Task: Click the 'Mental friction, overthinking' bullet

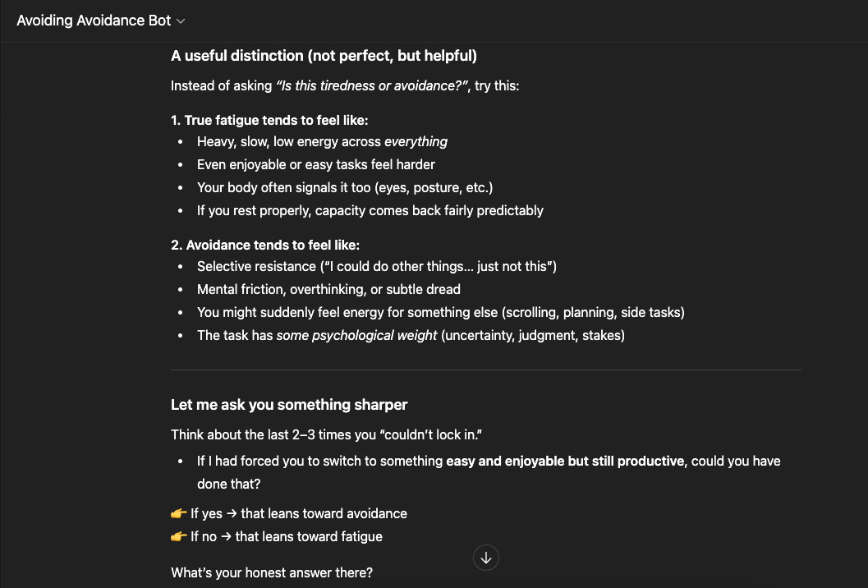Action: tap(328, 290)
